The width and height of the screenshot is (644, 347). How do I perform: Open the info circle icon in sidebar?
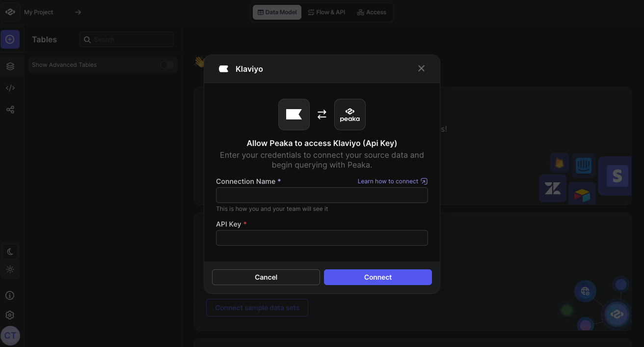click(x=10, y=295)
